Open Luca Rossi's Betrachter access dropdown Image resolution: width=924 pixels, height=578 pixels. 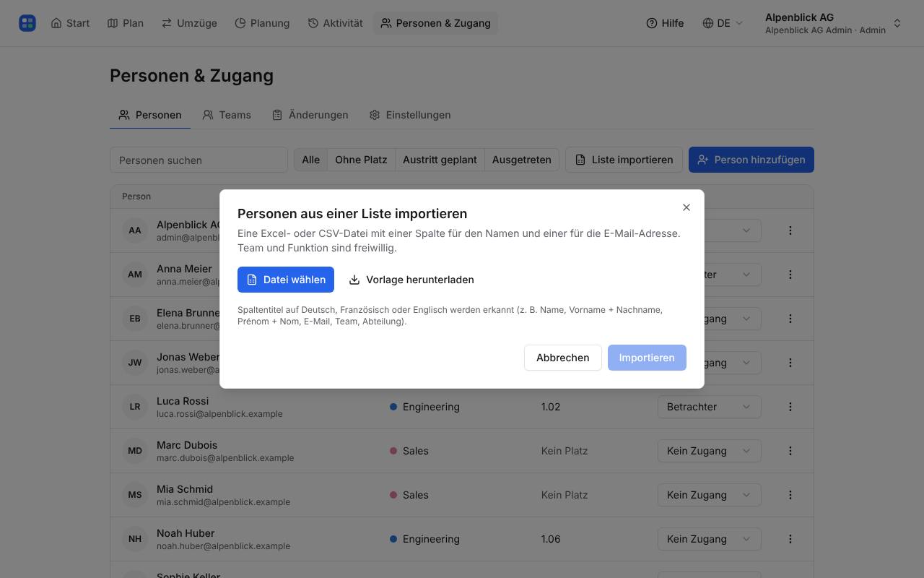coord(709,407)
